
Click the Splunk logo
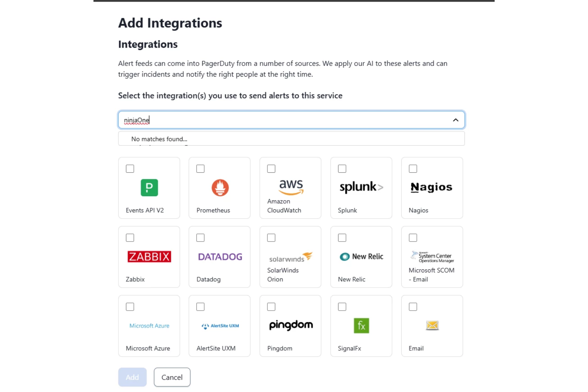(362, 187)
